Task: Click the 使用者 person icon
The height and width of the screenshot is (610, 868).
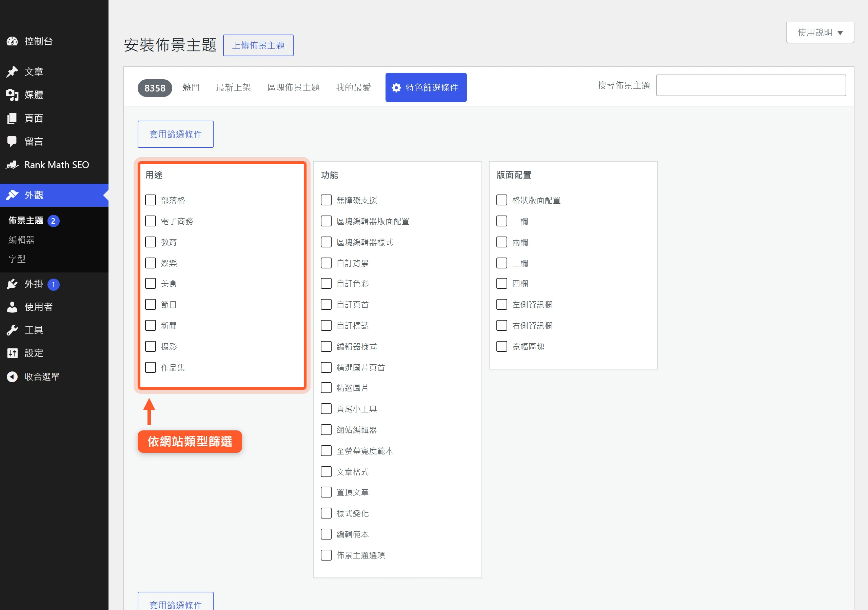Action: click(x=12, y=307)
